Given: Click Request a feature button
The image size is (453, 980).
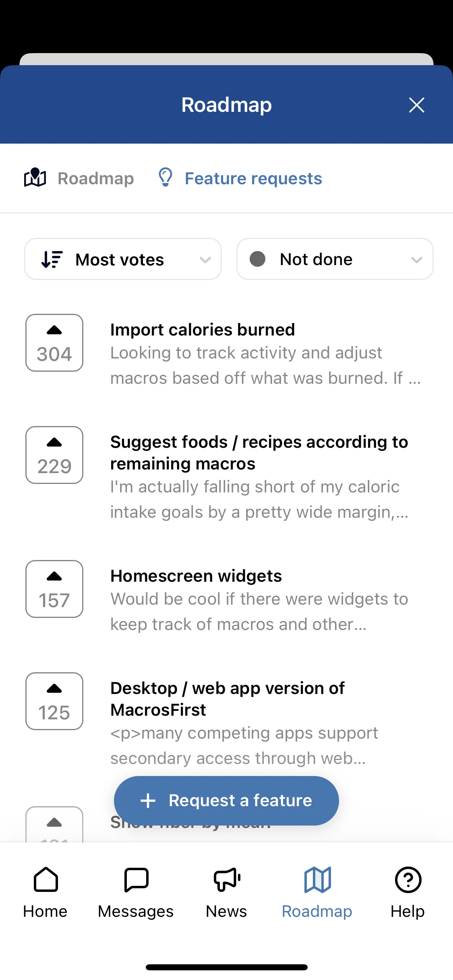Looking at the screenshot, I should 226,801.
